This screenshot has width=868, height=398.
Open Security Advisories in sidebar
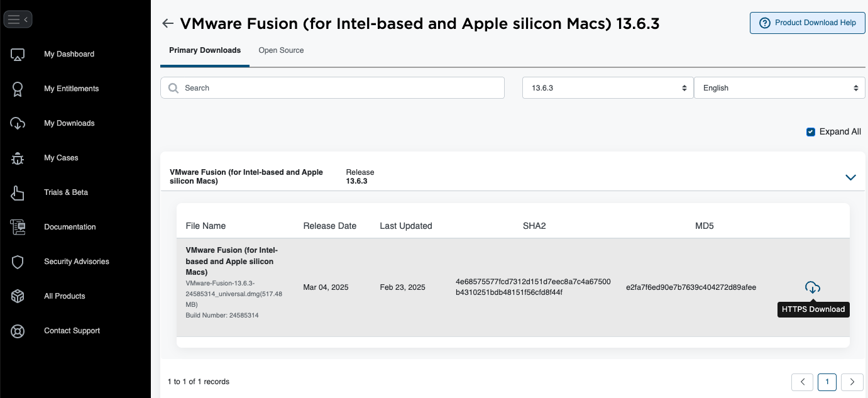(x=77, y=262)
